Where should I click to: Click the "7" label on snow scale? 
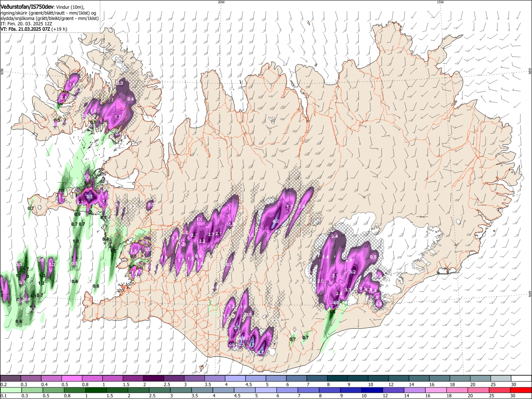[307, 384]
